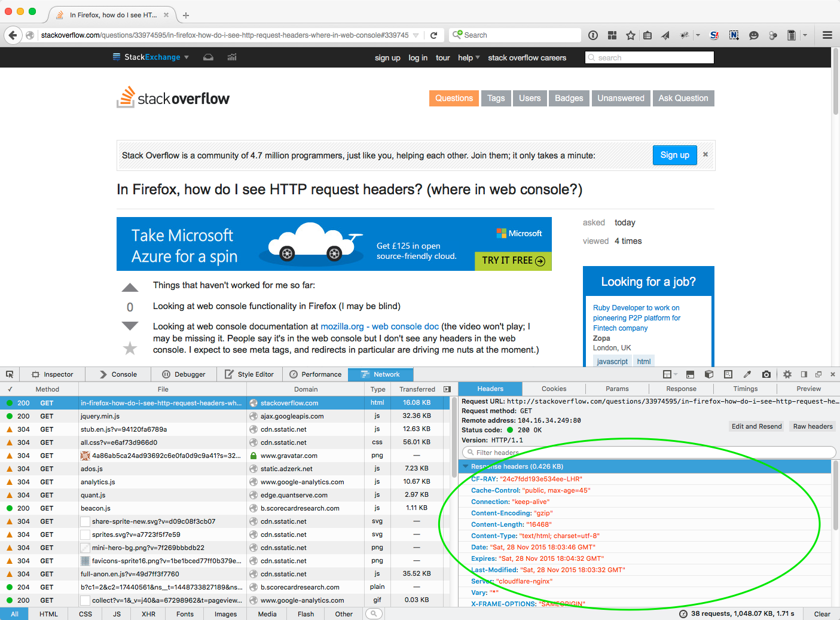Viewport: 840px width, 620px height.
Task: Dismiss the community signup banner
Action: point(705,154)
